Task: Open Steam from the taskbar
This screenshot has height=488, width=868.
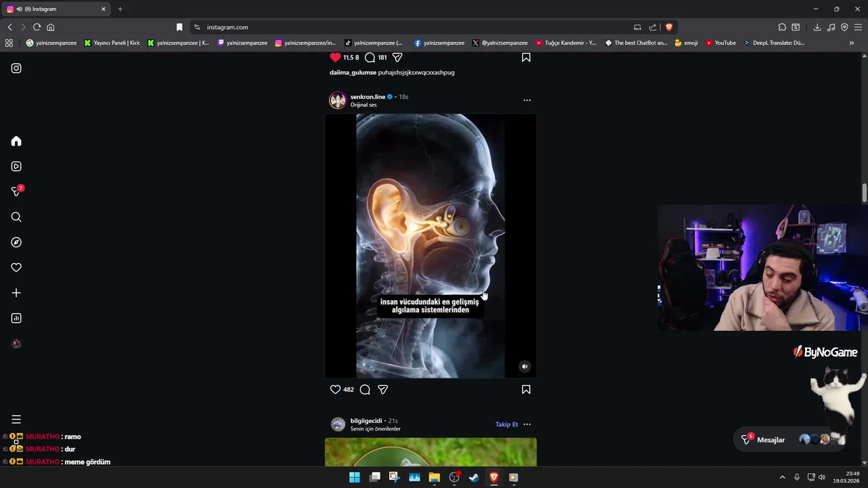Action: (x=474, y=477)
